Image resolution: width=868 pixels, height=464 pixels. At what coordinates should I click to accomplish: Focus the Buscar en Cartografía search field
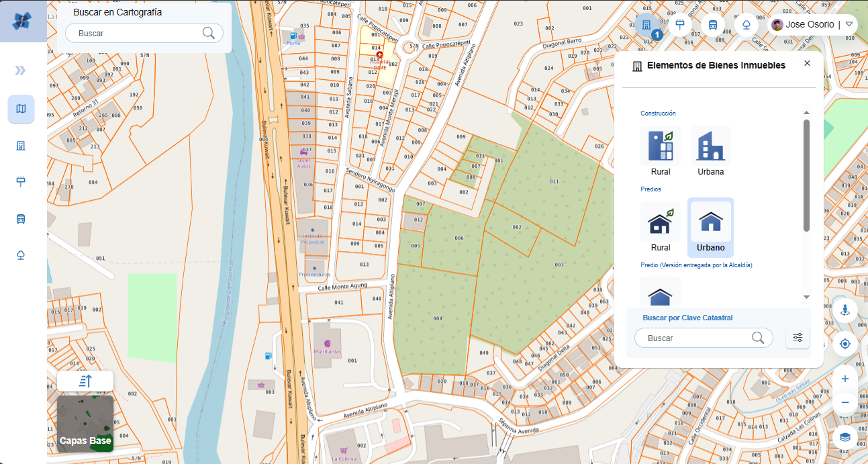click(138, 33)
